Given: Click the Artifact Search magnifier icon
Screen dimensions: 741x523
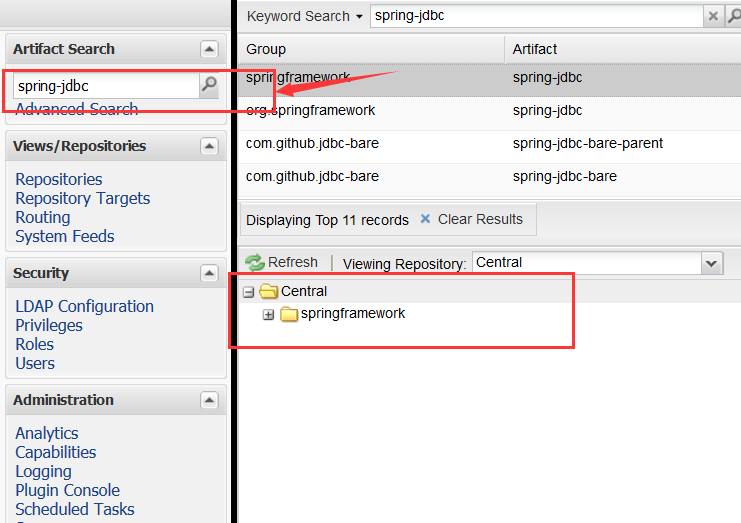Looking at the screenshot, I should [209, 85].
